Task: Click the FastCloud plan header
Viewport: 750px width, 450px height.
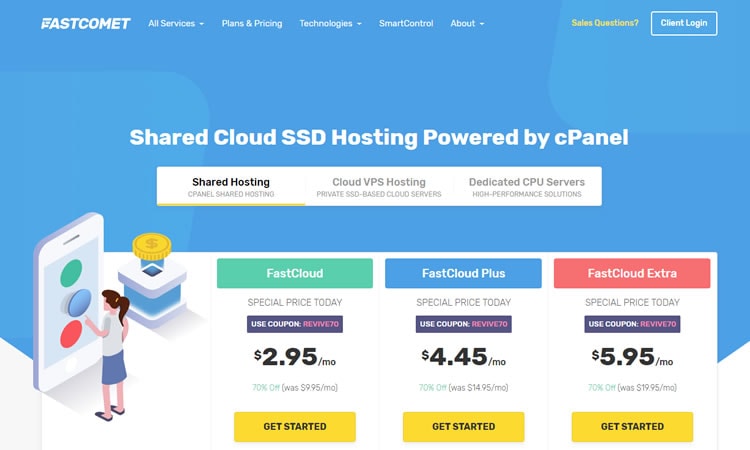Action: point(295,274)
